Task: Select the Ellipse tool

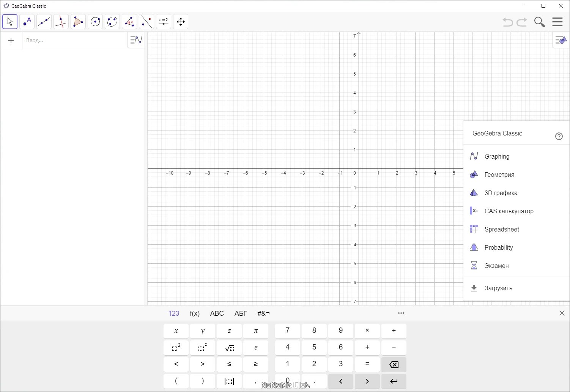Action: click(112, 22)
